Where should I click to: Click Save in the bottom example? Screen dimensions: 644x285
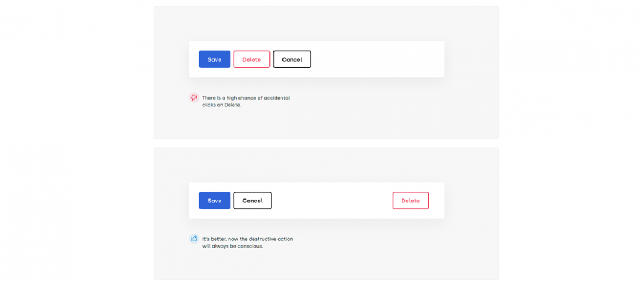pyautogui.click(x=215, y=201)
